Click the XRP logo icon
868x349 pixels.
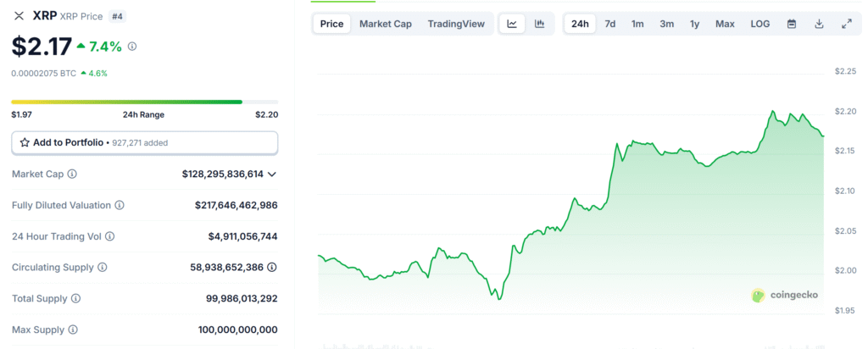coord(19,15)
